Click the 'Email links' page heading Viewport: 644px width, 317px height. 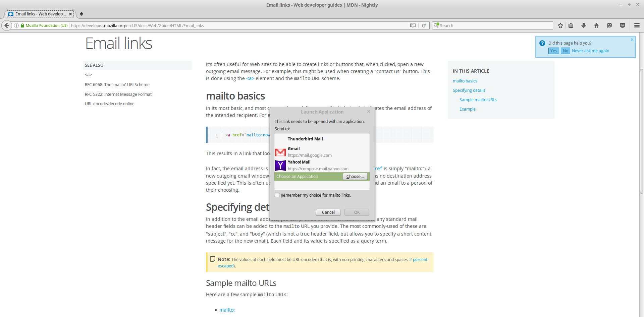pyautogui.click(x=119, y=43)
